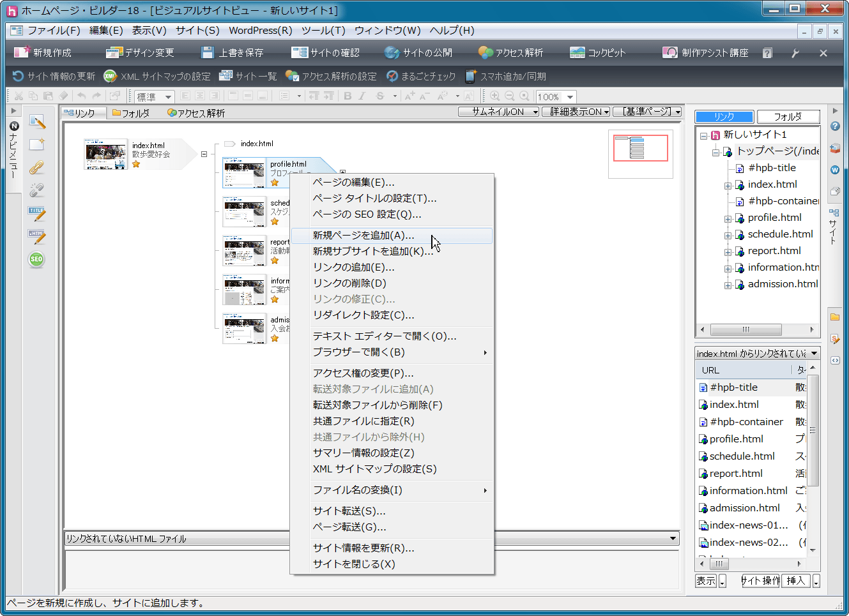Screen dimensions: 849x616
Task: Click the TITLE pencil icon in left sidebar
Action: (36, 214)
